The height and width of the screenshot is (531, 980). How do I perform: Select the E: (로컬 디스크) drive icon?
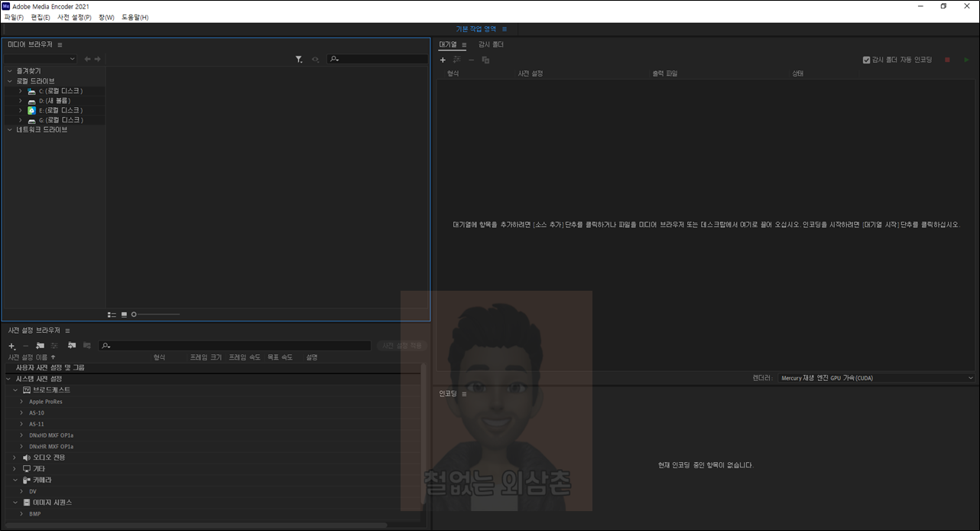(x=31, y=110)
